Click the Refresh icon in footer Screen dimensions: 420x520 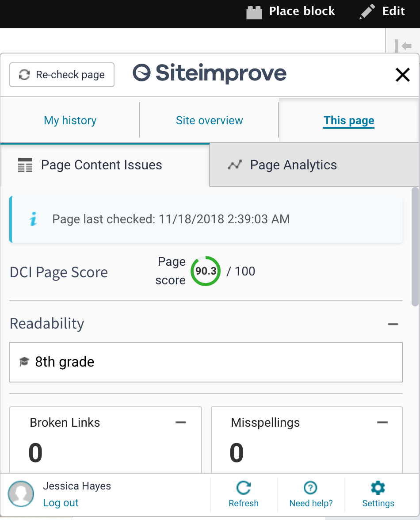tap(243, 488)
